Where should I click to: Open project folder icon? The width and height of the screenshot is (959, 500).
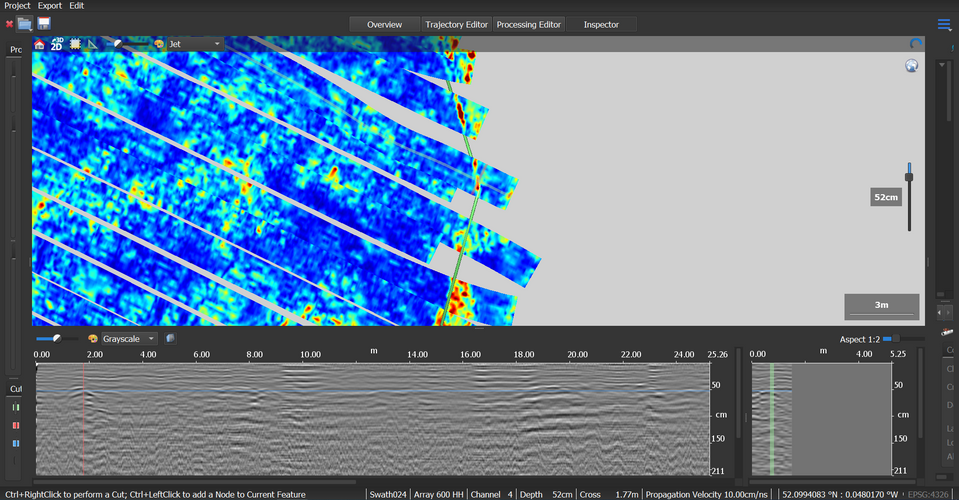point(25,23)
